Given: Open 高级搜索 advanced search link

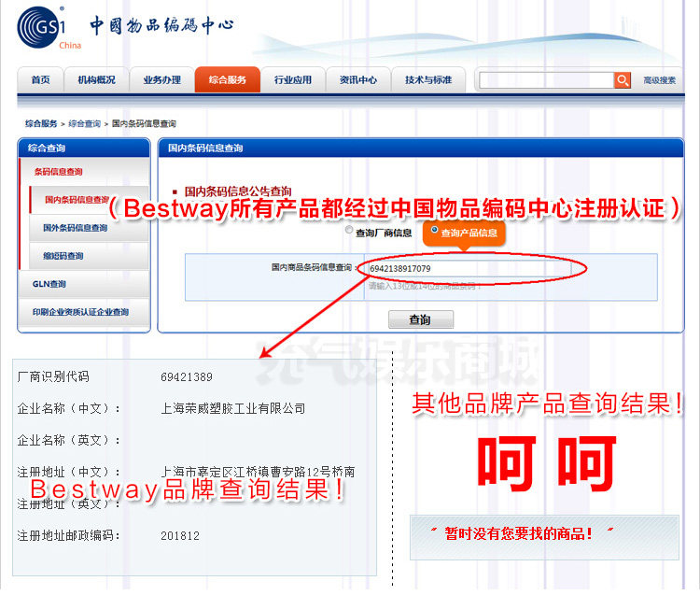Looking at the screenshot, I should (x=659, y=80).
